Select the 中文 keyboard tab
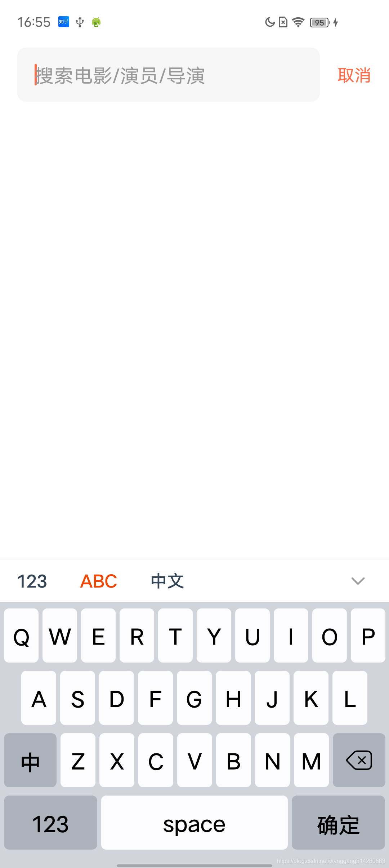The image size is (389, 868). (167, 581)
